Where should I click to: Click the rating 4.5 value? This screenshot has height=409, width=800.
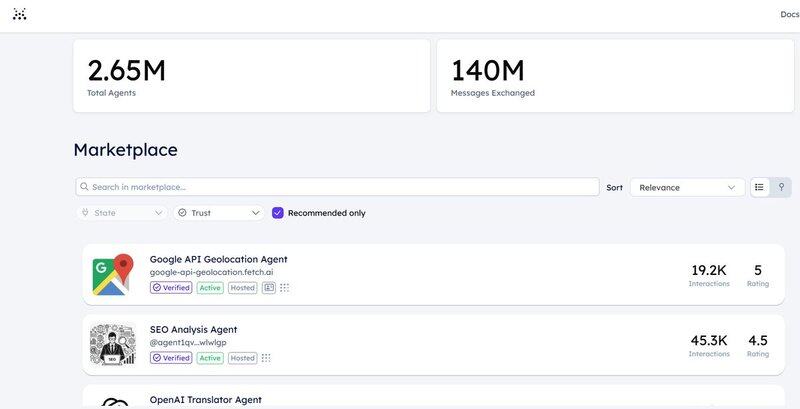point(758,340)
